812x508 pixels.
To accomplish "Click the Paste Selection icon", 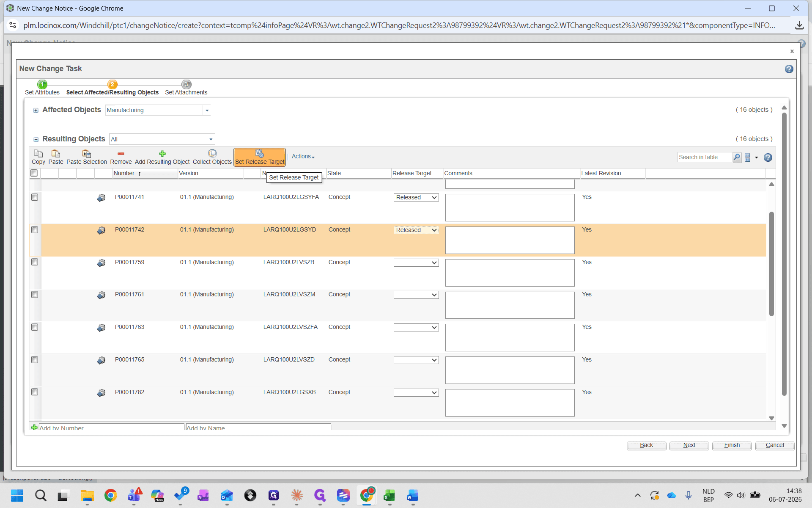I will click(x=86, y=153).
